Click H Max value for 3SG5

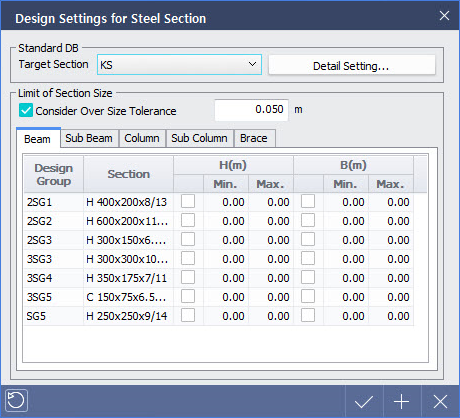point(271,297)
